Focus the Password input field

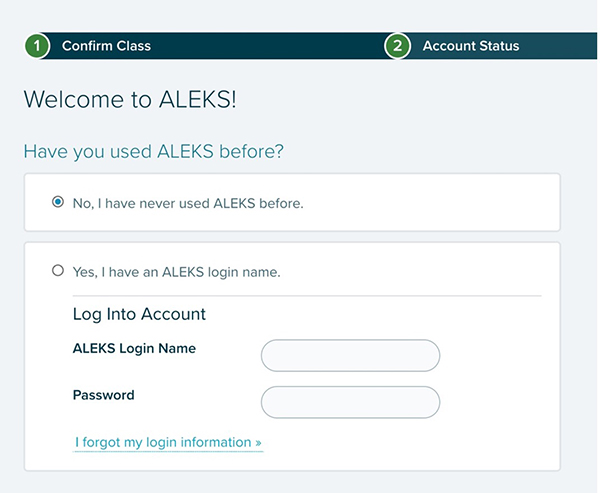tap(350, 402)
